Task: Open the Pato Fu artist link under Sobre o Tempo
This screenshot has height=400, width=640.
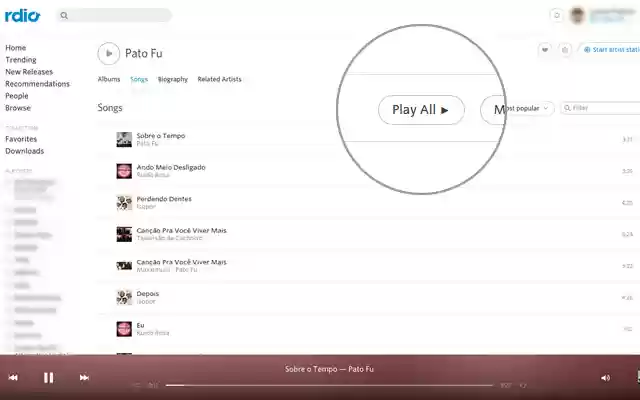Action: [x=147, y=144]
